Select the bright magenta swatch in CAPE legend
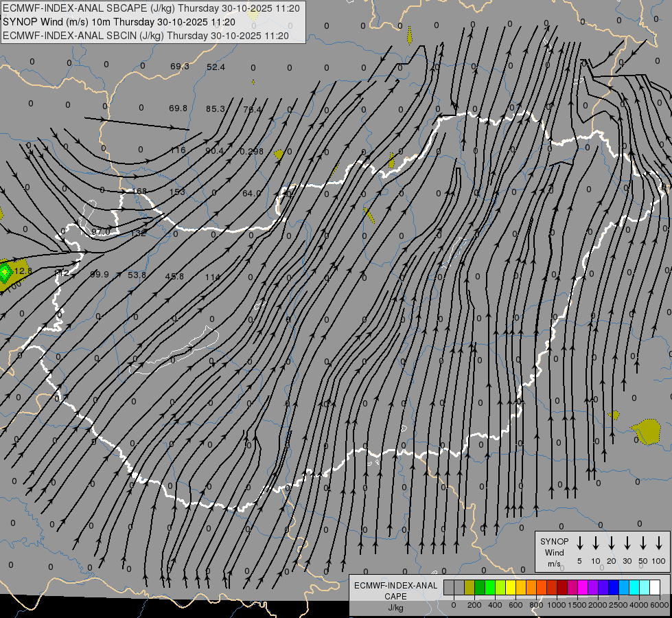672x618 pixels. pyautogui.click(x=583, y=587)
